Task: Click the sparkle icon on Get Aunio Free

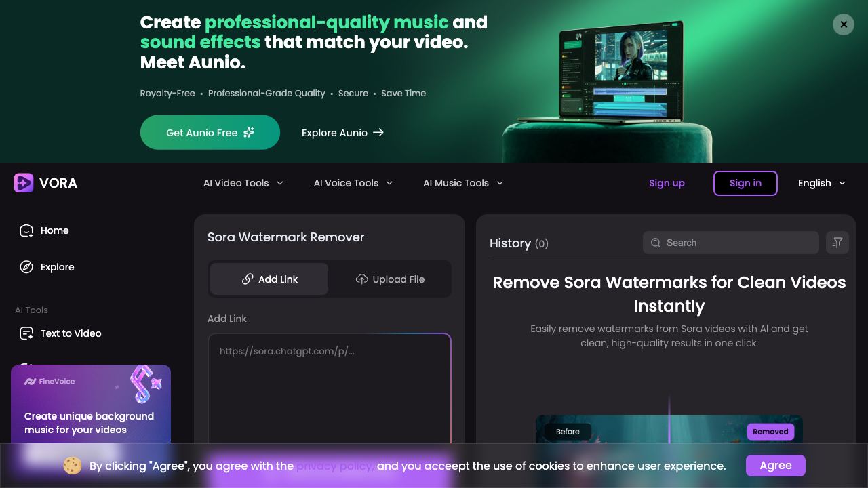Action: click(x=249, y=132)
